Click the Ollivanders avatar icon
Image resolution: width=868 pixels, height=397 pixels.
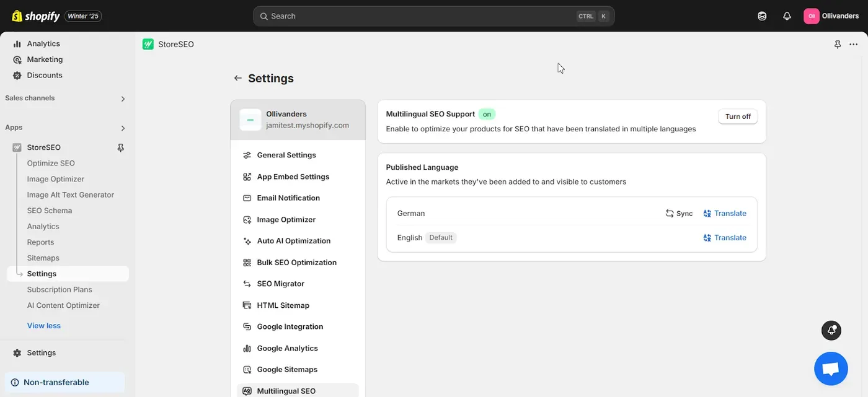tap(811, 16)
